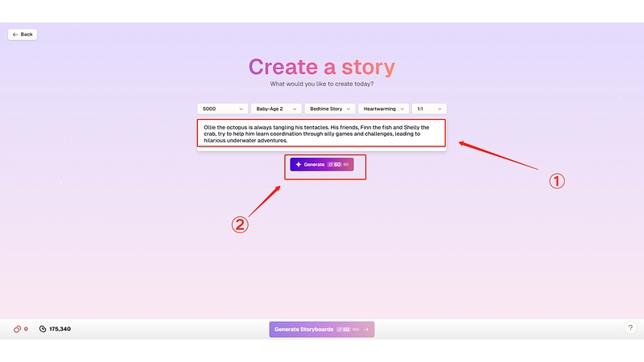Click into the Ollie the octopus prompt field
This screenshot has width=644, height=362.
click(x=322, y=134)
